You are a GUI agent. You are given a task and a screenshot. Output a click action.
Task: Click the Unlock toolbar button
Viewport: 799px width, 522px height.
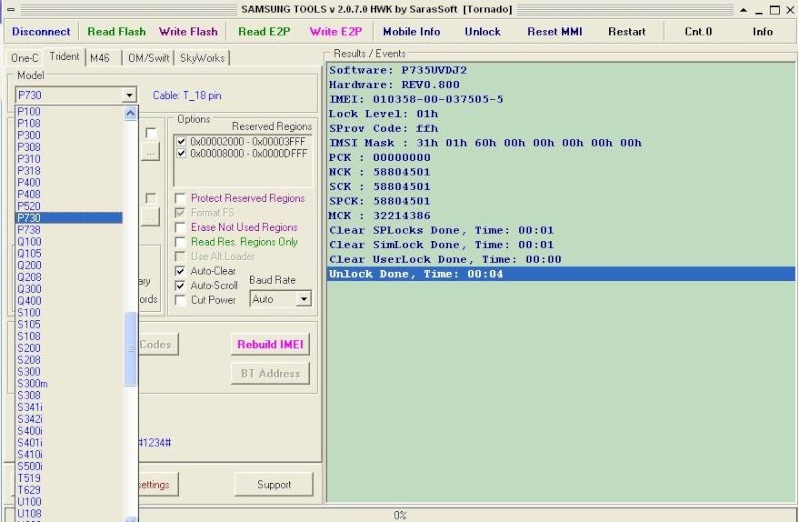pos(482,32)
